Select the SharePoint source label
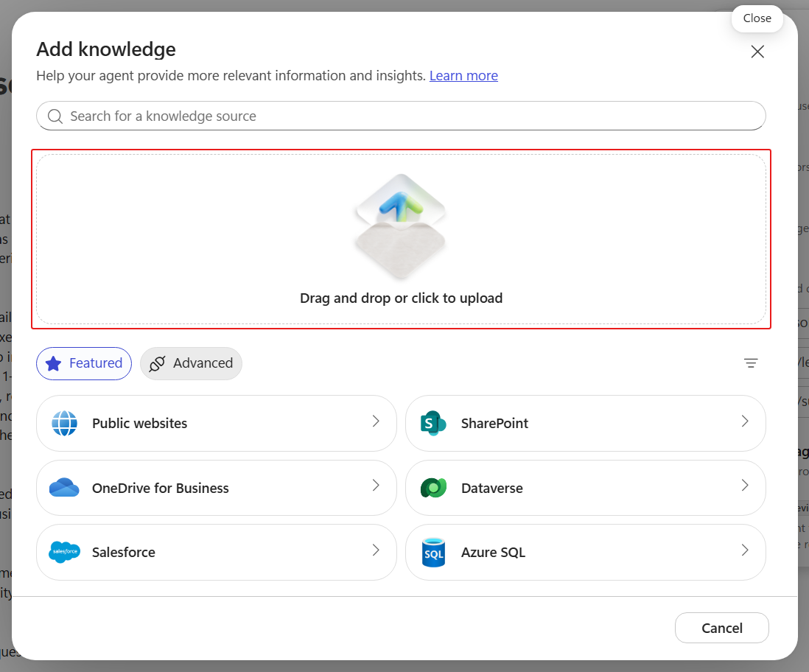809x672 pixels. 495,423
